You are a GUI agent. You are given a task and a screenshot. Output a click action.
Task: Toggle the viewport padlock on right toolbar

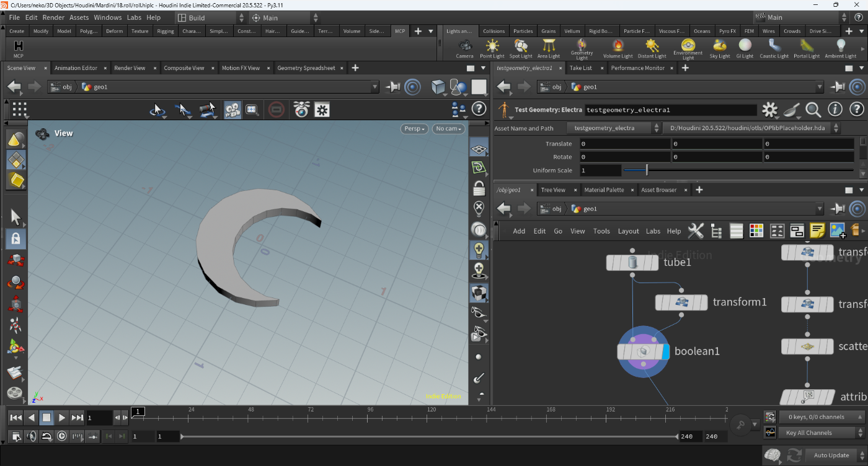coord(479,188)
